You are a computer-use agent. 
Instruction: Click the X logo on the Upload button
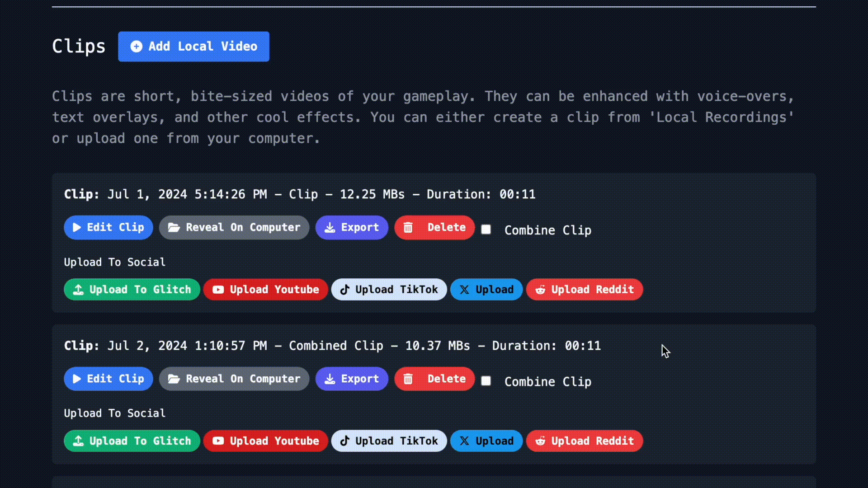tap(464, 290)
